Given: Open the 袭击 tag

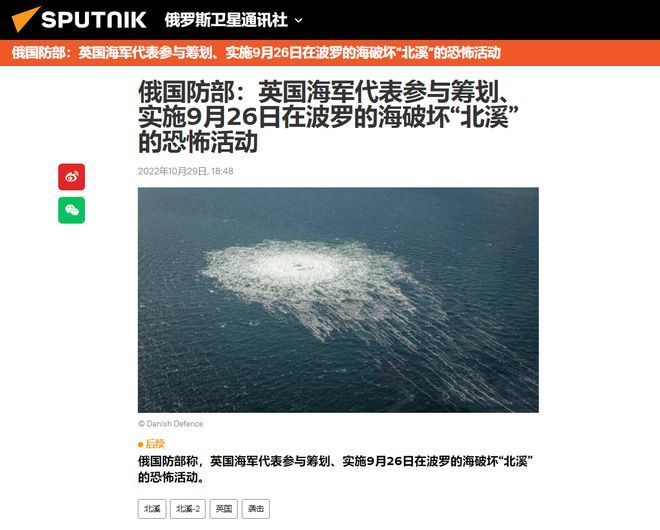Looking at the screenshot, I should tap(255, 509).
